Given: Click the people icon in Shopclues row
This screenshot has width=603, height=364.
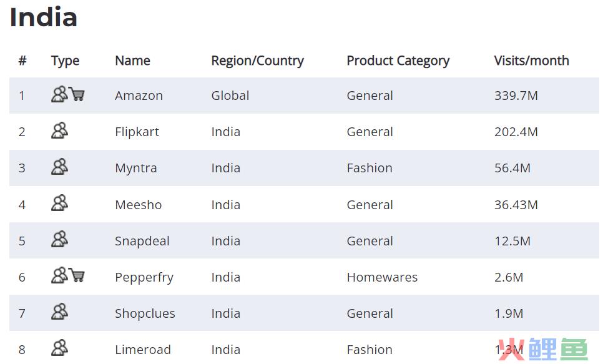Looking at the screenshot, I should 59,312.
